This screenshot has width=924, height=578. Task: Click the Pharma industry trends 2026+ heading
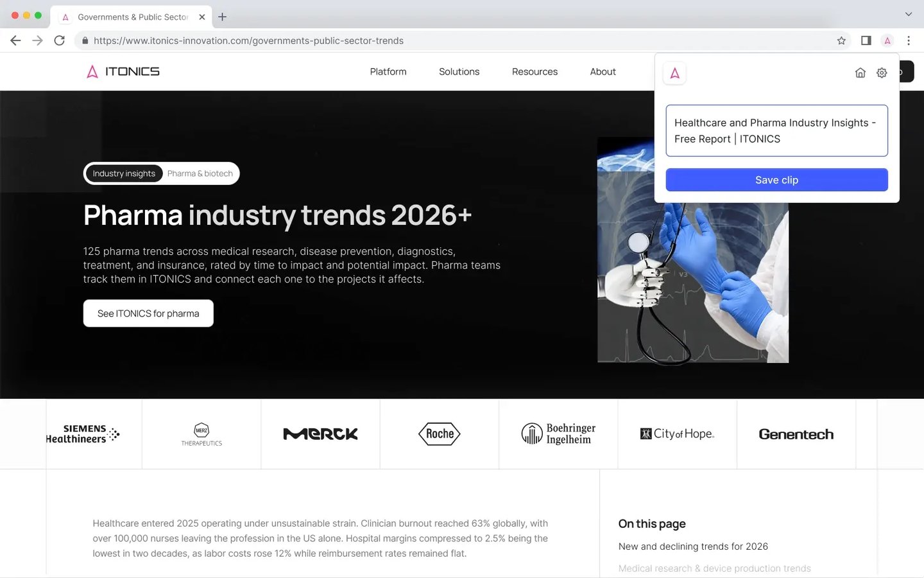point(277,215)
